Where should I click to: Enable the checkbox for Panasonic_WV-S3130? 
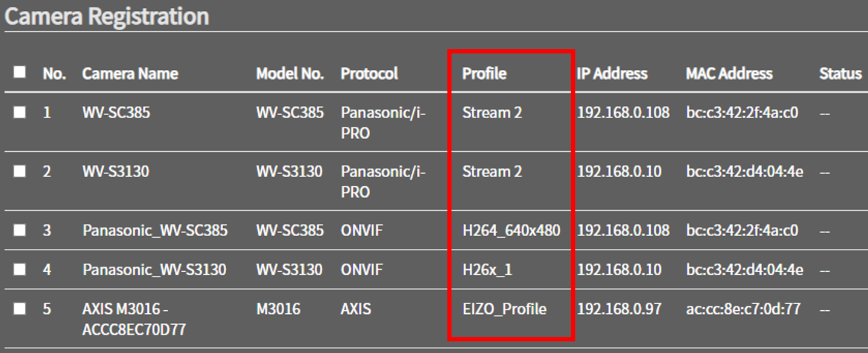tap(20, 269)
